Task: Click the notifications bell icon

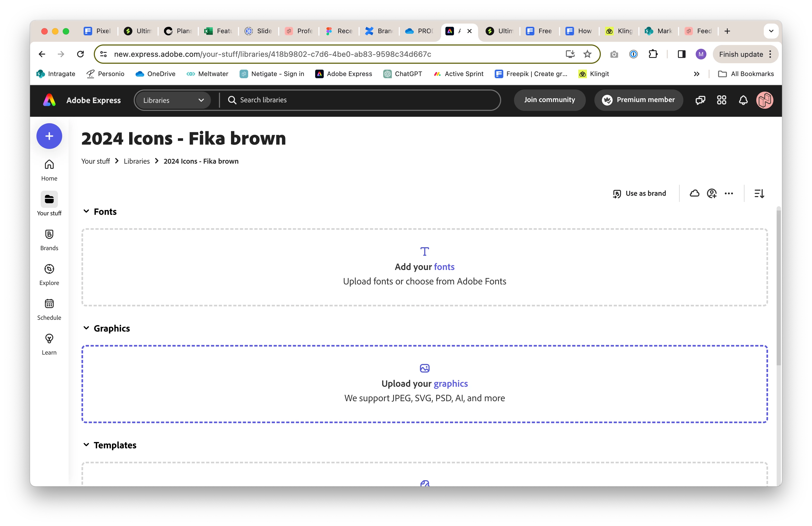Action: [743, 100]
